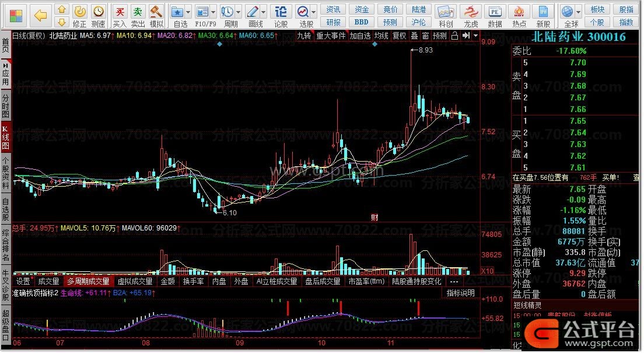Click the jump-to-end arrow icon in chart header
Viewport: 644px width, 353px height.
[466, 36]
